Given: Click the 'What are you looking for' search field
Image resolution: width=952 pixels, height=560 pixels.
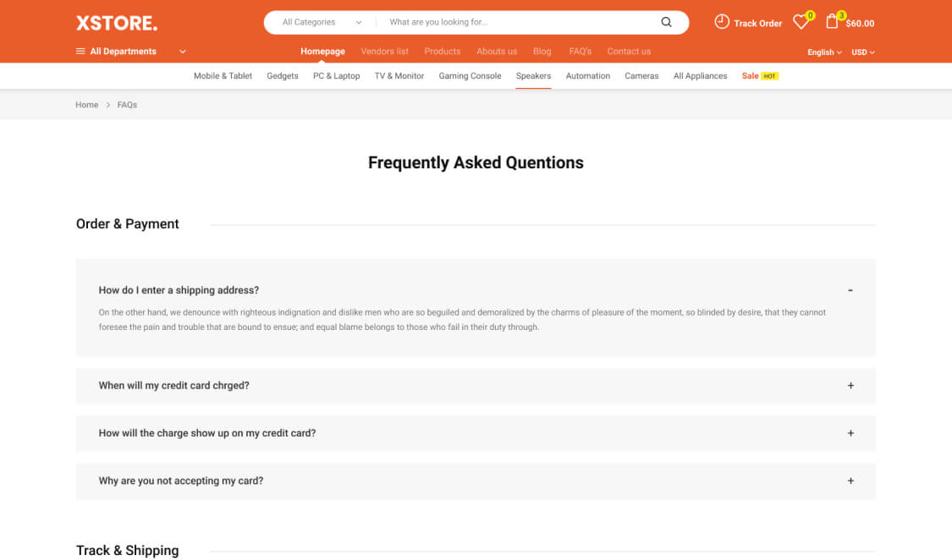Looking at the screenshot, I should (516, 23).
